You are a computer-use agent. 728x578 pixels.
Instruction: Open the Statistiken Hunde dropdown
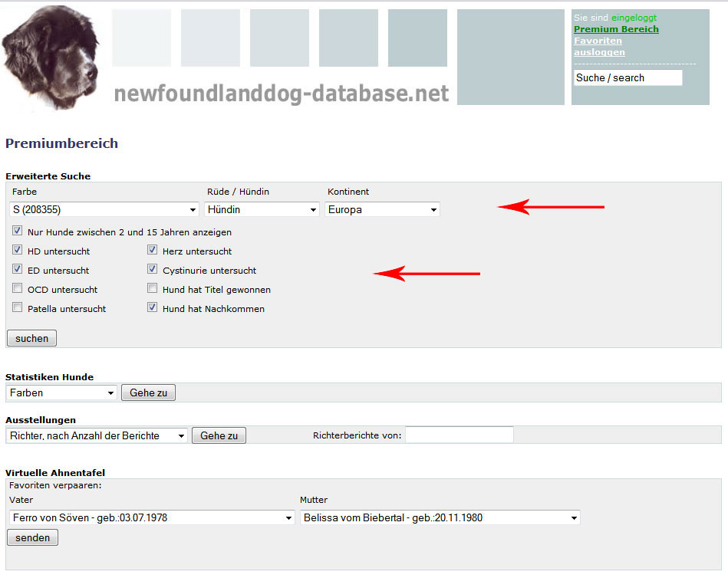61,392
